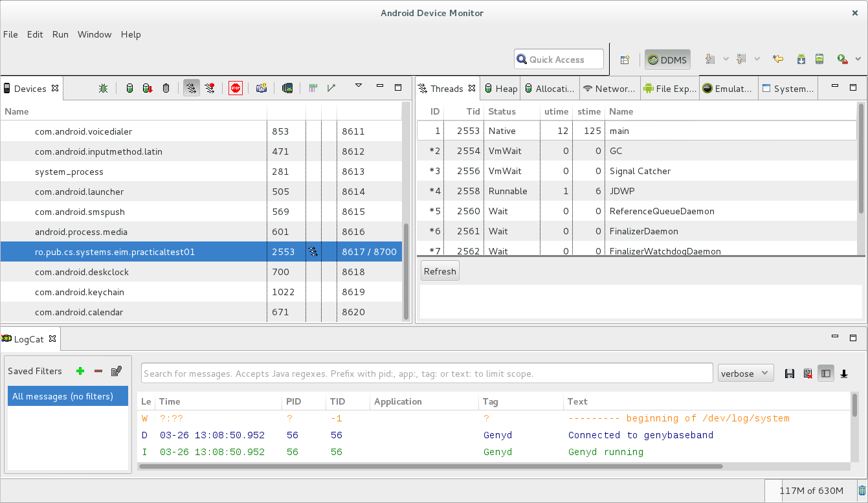Click the Update Heap icon in Devices toolbar
Viewport: 868px width, 503px height.
(x=129, y=88)
